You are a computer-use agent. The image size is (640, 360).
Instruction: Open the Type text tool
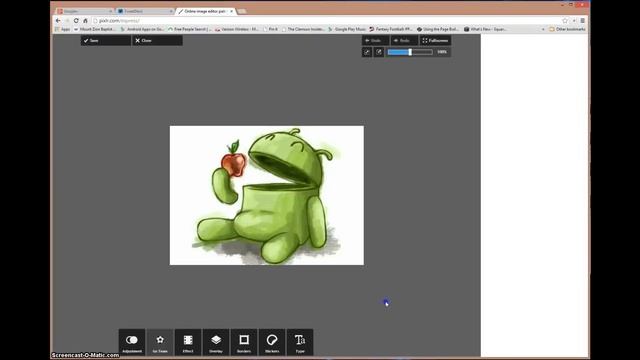tap(300, 342)
